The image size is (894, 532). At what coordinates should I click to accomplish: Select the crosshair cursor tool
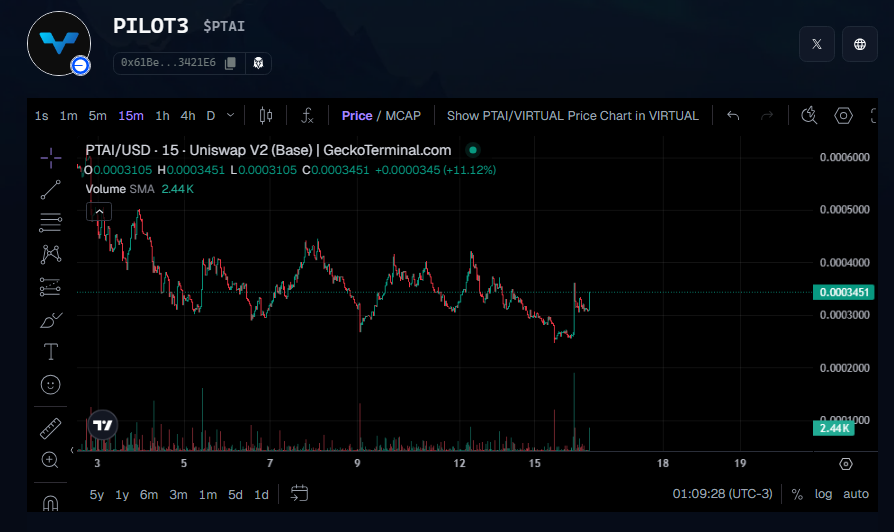point(51,158)
